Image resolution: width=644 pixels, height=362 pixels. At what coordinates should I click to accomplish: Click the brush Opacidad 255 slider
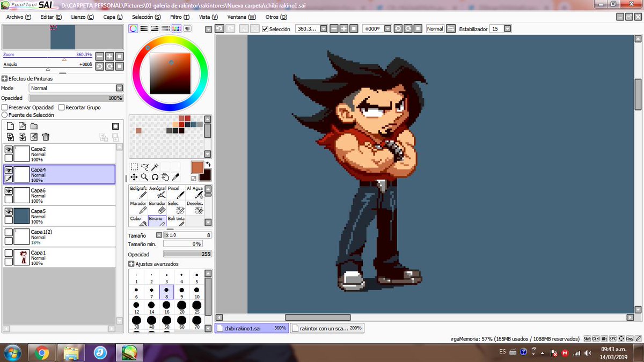(x=187, y=254)
